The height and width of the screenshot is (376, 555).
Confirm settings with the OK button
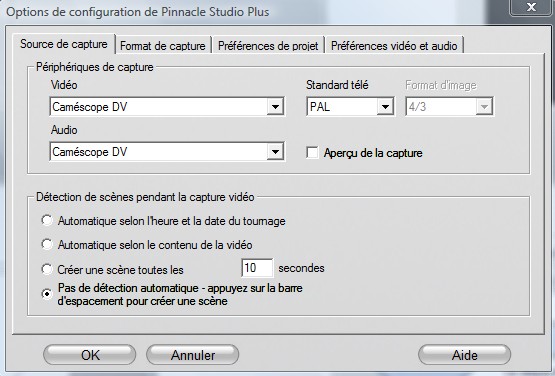(90, 355)
